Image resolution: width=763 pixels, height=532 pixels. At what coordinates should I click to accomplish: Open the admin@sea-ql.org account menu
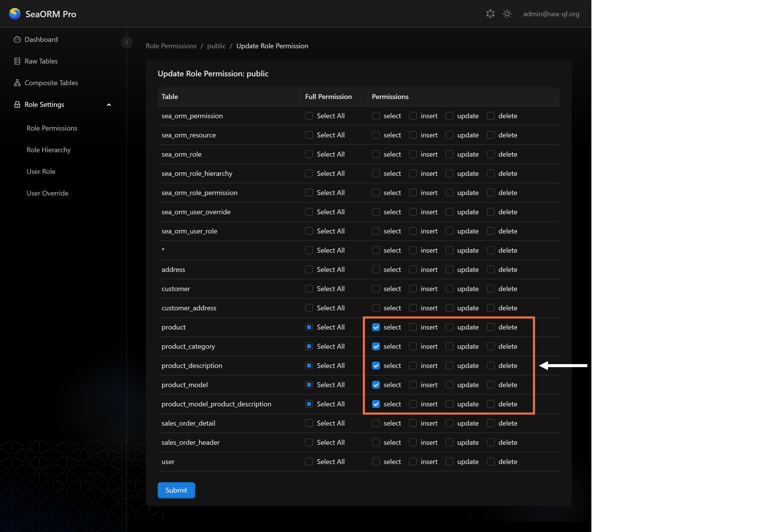click(551, 14)
